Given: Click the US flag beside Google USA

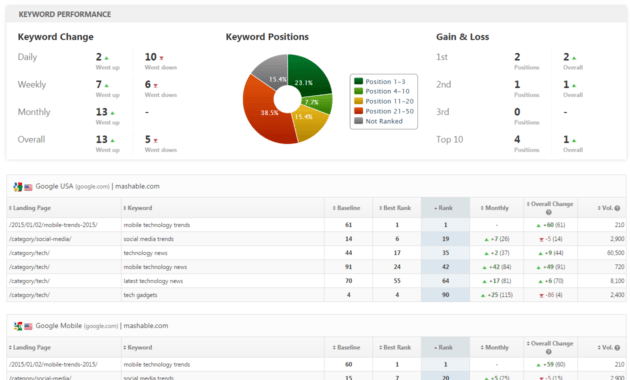Looking at the screenshot, I should click(28, 187).
